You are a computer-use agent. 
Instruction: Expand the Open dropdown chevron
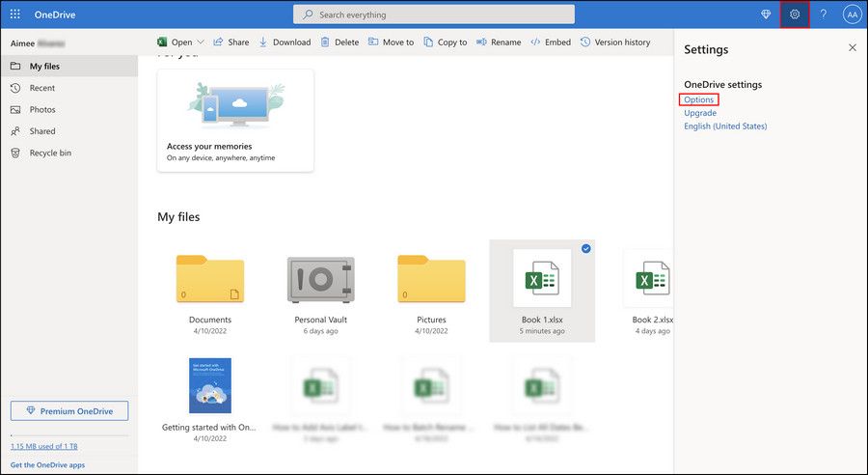(201, 42)
